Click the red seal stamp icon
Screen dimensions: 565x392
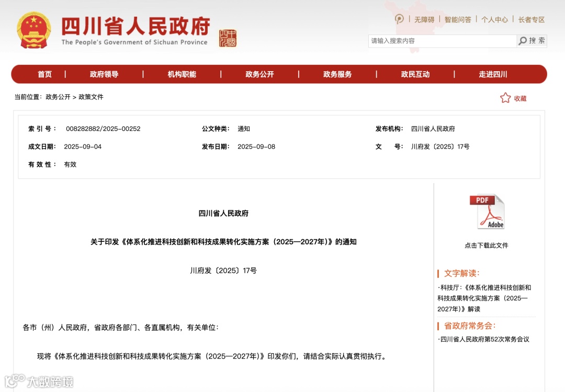coord(228,38)
